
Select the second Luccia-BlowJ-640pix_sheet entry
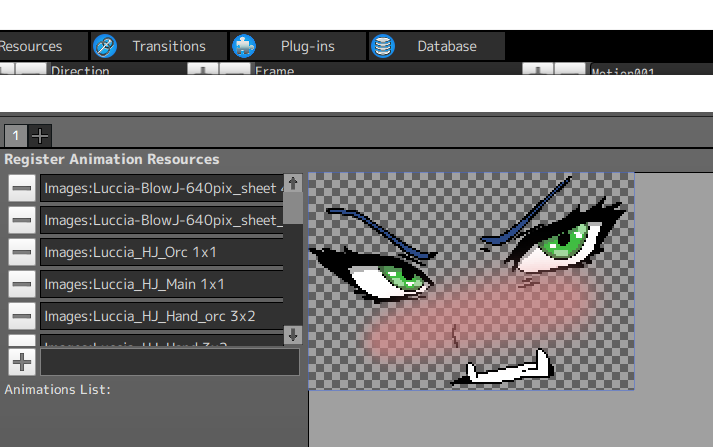point(162,220)
